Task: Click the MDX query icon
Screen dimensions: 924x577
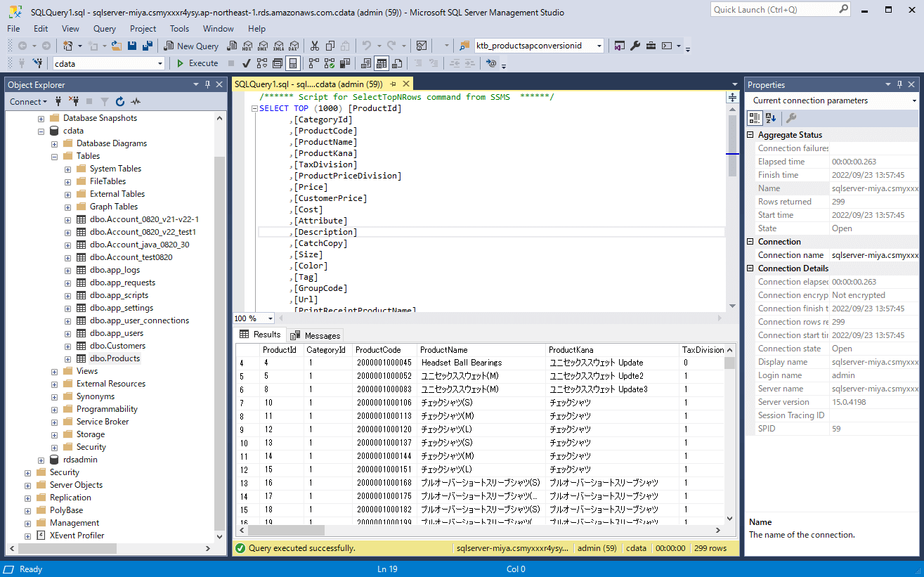Action: click(247, 46)
